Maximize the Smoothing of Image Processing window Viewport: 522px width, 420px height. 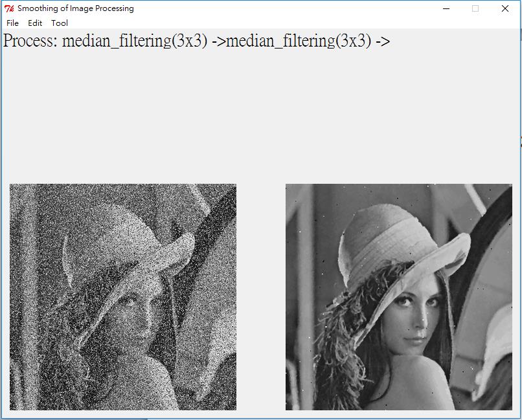point(475,8)
